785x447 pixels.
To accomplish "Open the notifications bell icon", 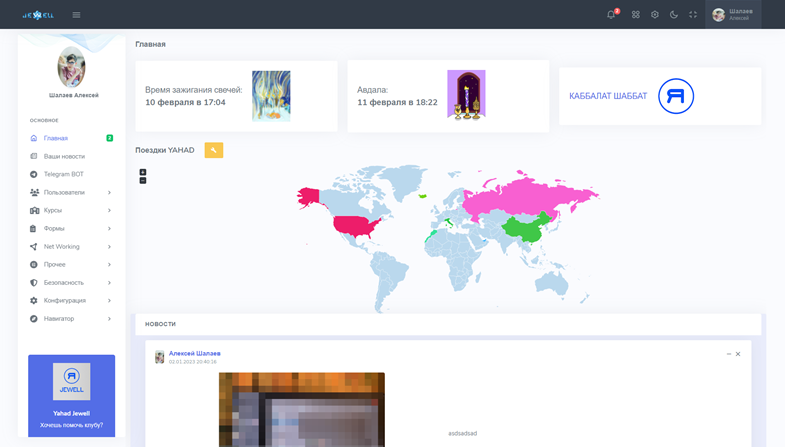I will tap(611, 15).
